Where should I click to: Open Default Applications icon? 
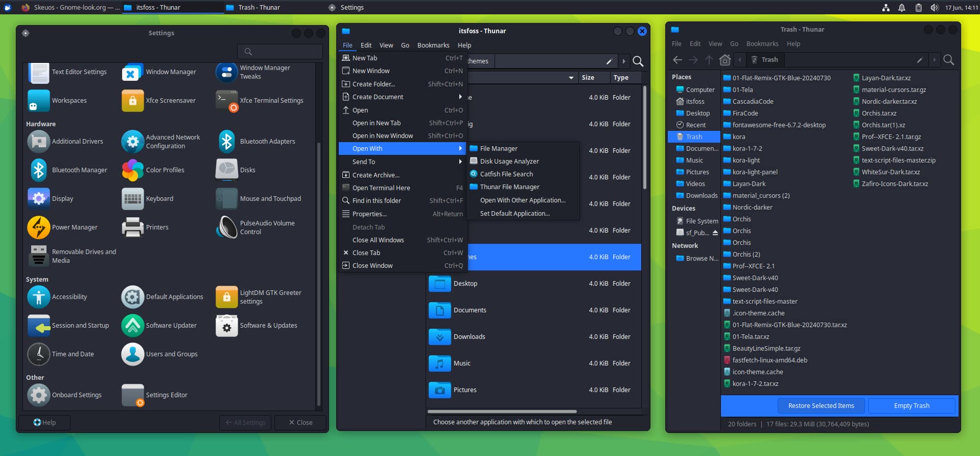(132, 297)
